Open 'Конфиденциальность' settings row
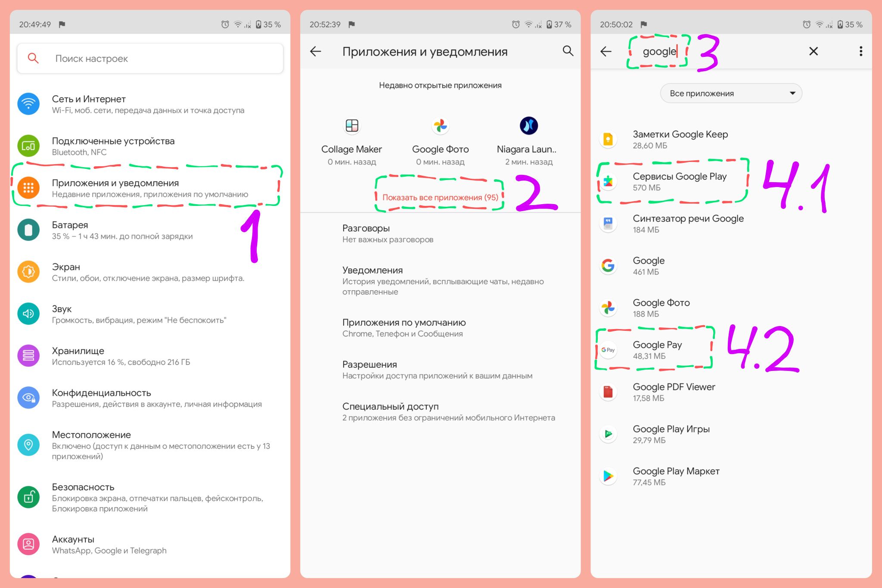Image resolution: width=882 pixels, height=588 pixels. (150, 398)
